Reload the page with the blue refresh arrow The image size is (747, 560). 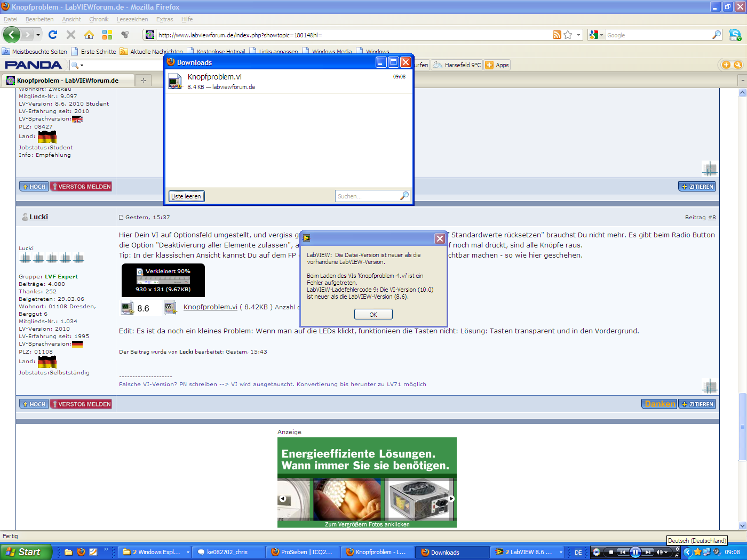pos(53,35)
